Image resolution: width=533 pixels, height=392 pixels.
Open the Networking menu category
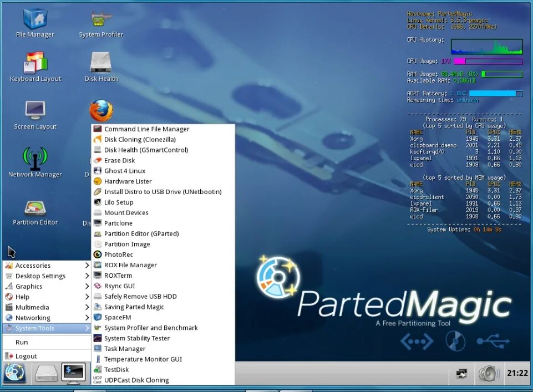(x=47, y=318)
